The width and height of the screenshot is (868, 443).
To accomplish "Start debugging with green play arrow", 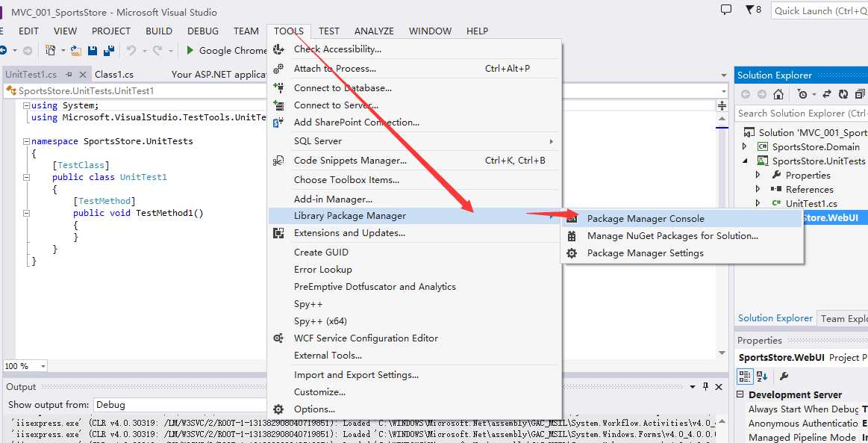I will [x=190, y=50].
